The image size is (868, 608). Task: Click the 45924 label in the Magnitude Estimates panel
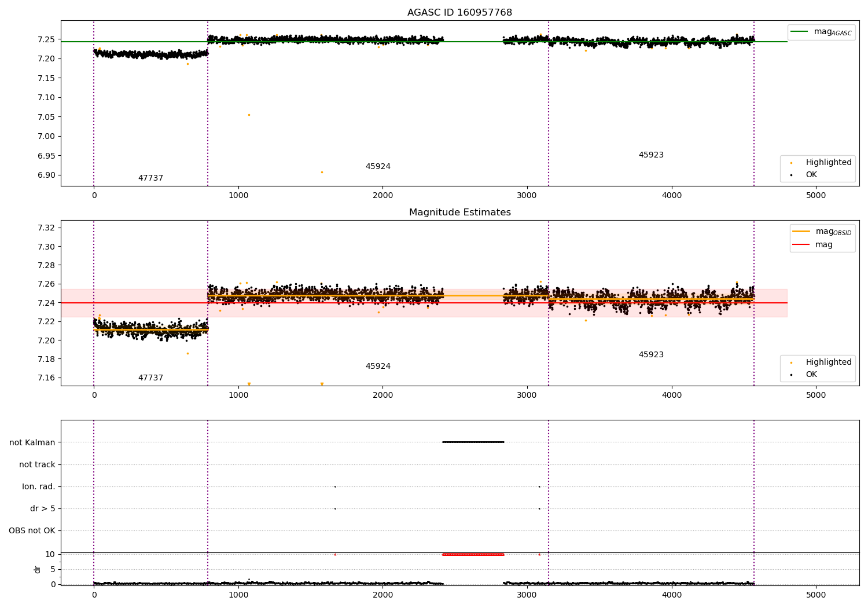tap(378, 366)
